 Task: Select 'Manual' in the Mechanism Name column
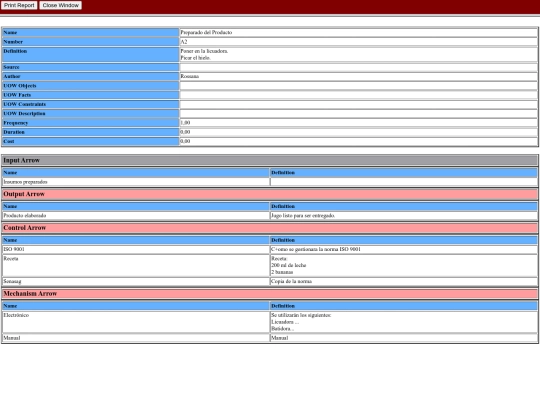click(12, 338)
